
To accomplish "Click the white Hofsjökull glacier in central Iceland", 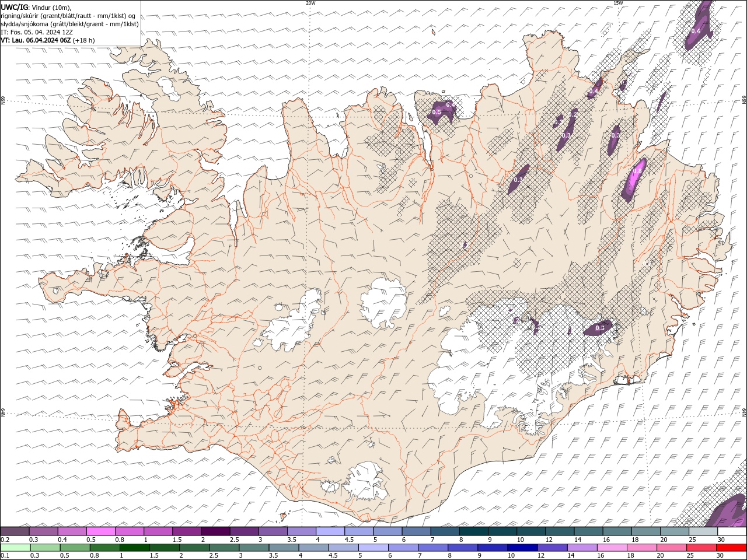I will pos(384,303).
